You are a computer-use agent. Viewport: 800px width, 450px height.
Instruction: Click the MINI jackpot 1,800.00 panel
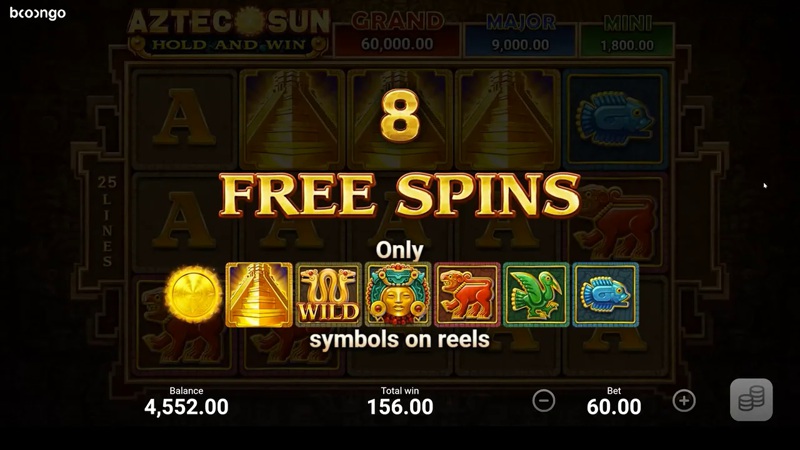[x=627, y=34]
